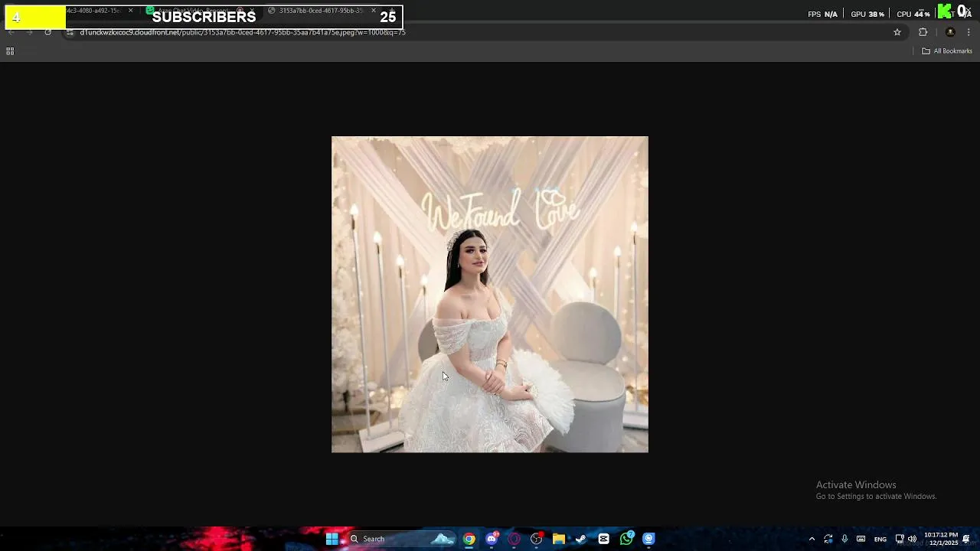Open Discord from the taskbar
Image resolution: width=980 pixels, height=551 pixels.
pos(492,539)
